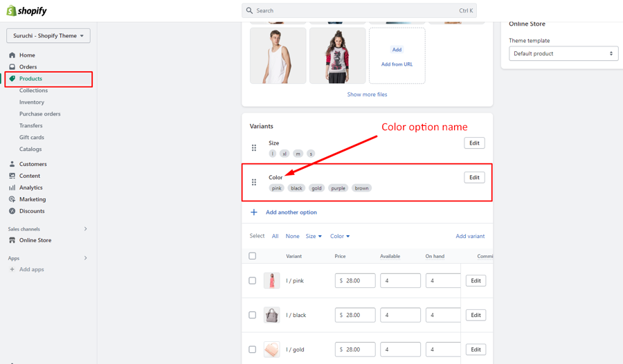Go to Collections in the sidebar
This screenshot has width=623, height=364.
[x=33, y=91]
